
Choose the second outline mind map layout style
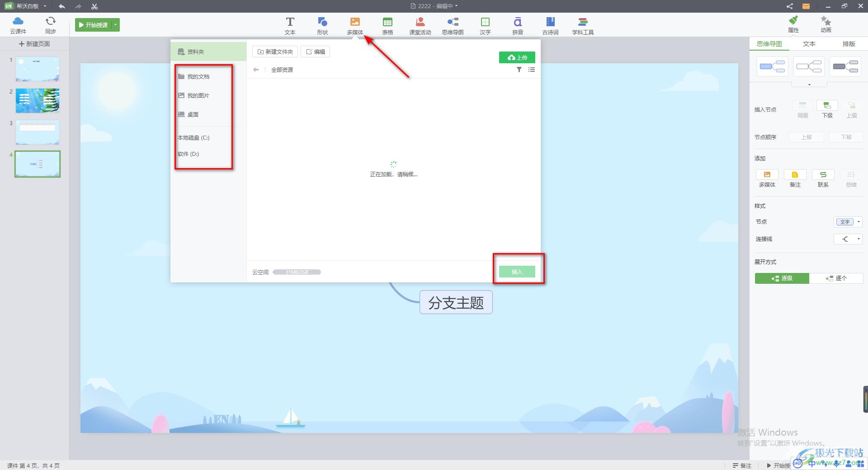pos(809,67)
